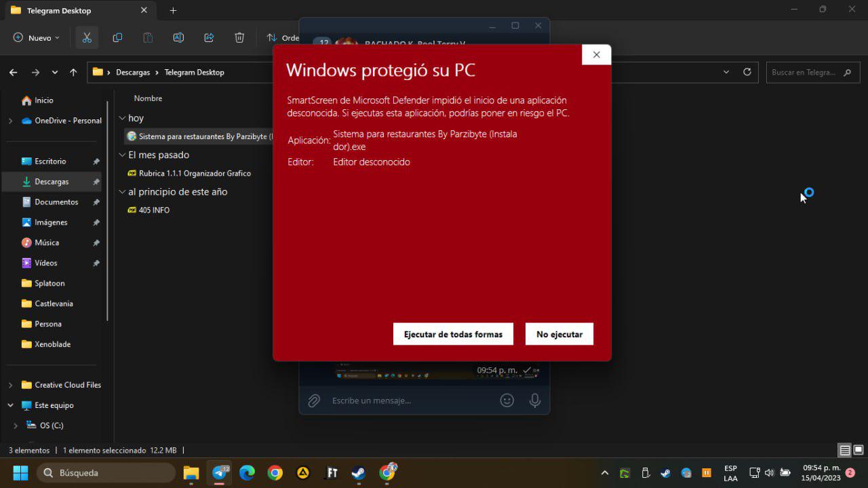
Task: Open the Nuevo dropdown menu
Action: pyautogui.click(x=37, y=38)
